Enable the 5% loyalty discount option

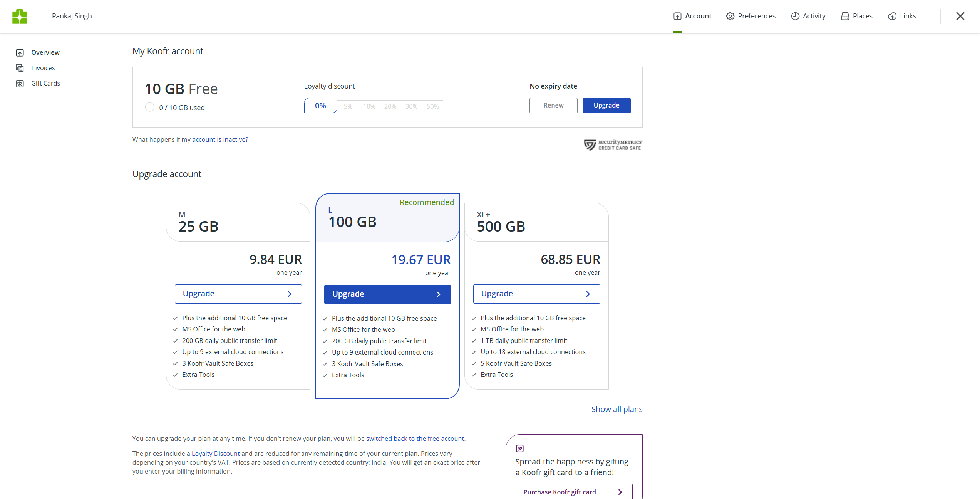pos(348,106)
